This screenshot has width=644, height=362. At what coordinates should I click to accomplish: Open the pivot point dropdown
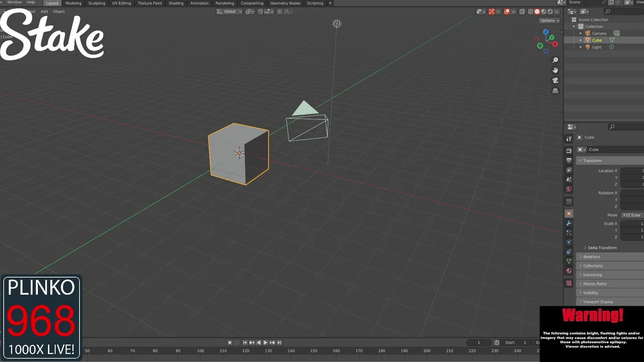click(250, 12)
